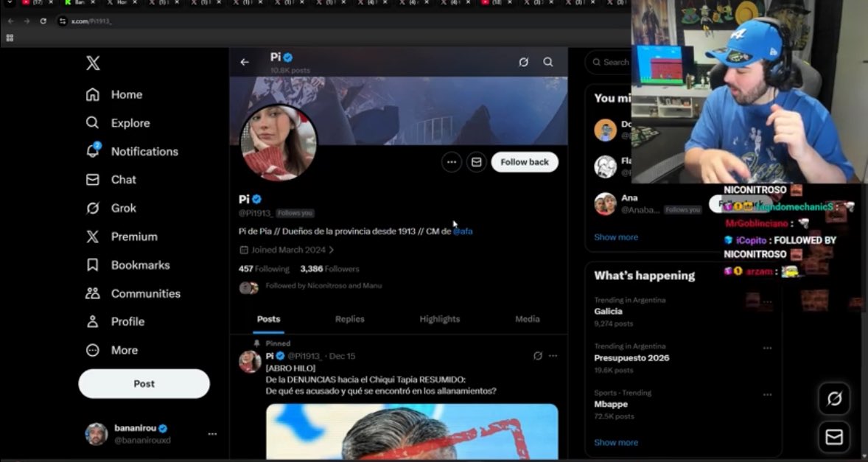The height and width of the screenshot is (462, 868).
Task: Open the Chat section
Action: click(111, 179)
